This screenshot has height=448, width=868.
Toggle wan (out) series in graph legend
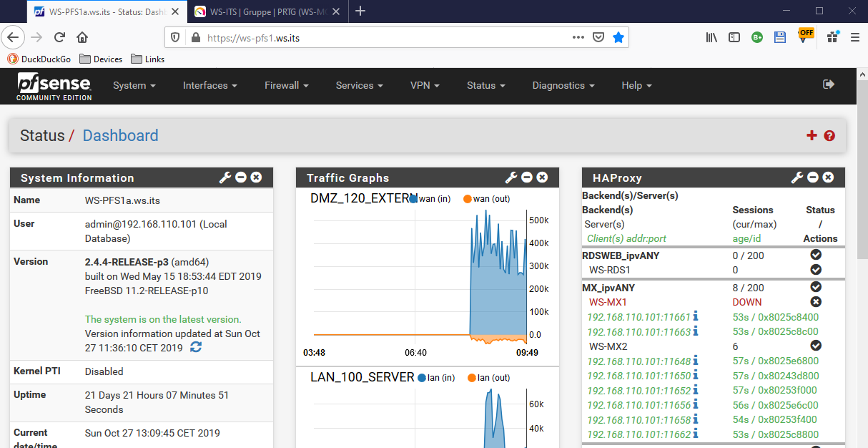[487, 198]
